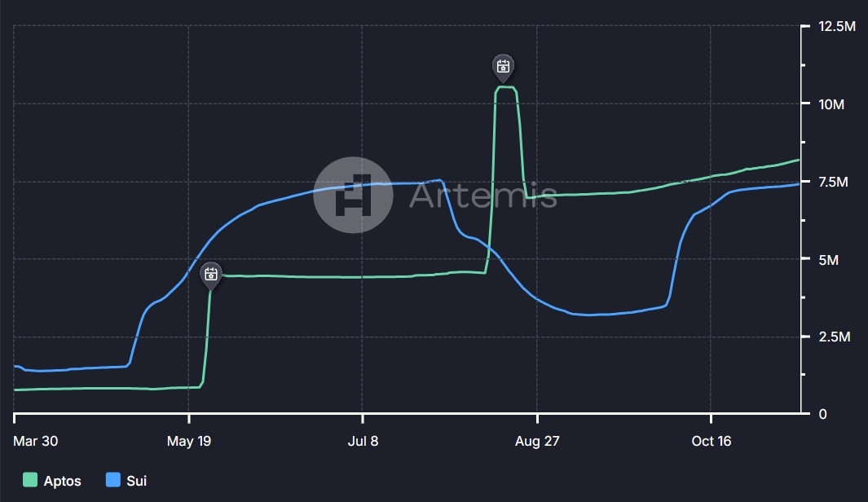
Task: Click the 2.5M y-axis label
Action: 834,337
